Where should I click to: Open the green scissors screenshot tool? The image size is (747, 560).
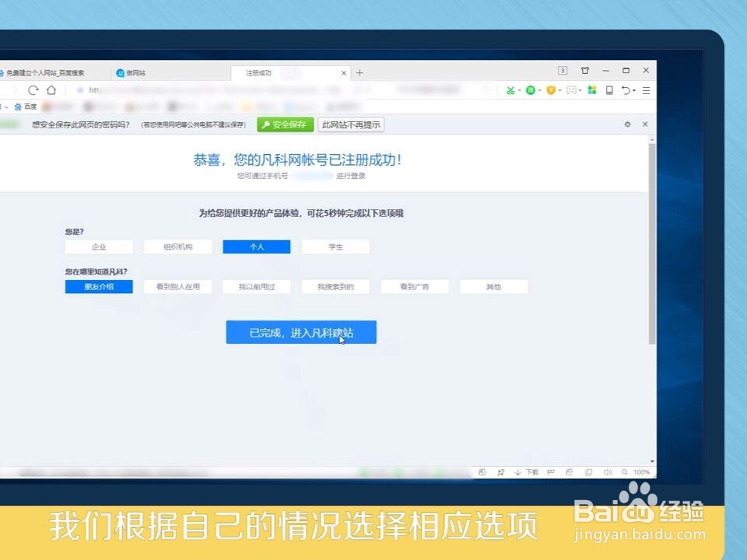(x=510, y=90)
